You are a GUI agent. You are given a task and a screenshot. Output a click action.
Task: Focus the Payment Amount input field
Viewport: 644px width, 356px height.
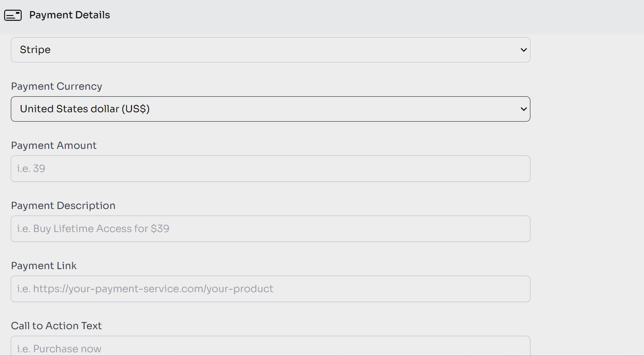pyautogui.click(x=270, y=169)
